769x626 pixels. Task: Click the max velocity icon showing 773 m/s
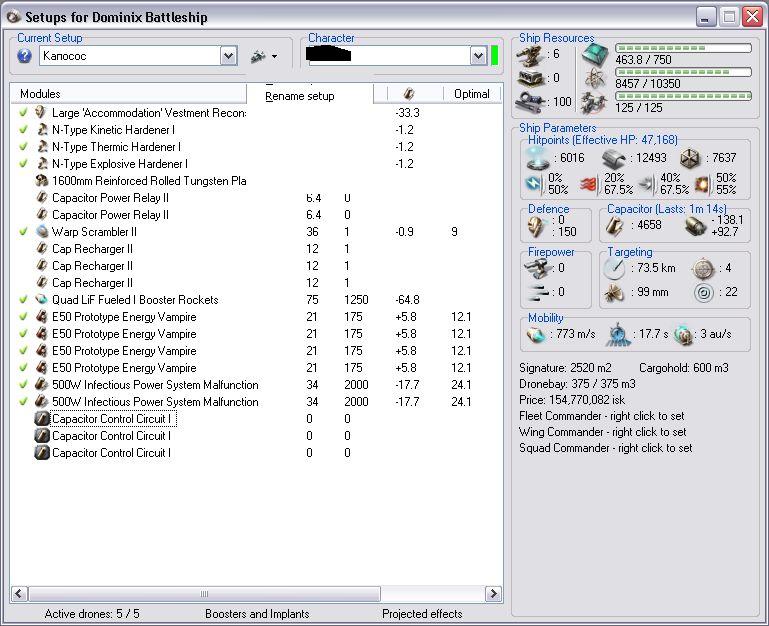[x=536, y=335]
